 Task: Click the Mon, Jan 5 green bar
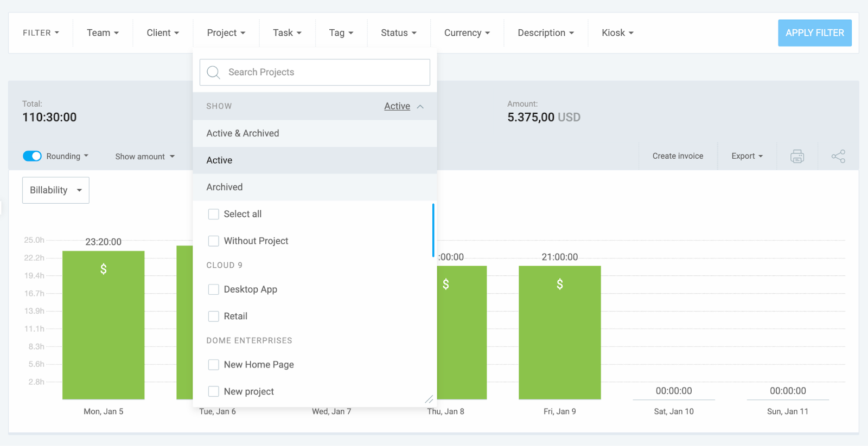point(103,325)
